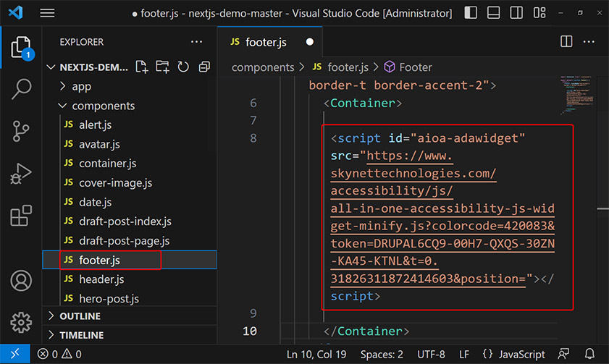The height and width of the screenshot is (364, 609).
Task: Toggle the bottom panel
Action: [493, 13]
